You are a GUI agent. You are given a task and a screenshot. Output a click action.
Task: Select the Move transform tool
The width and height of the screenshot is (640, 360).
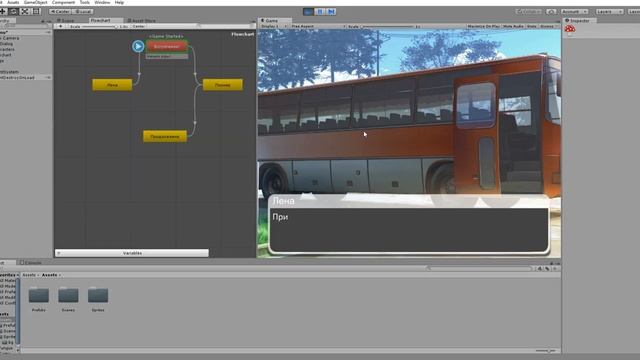(x=3, y=11)
